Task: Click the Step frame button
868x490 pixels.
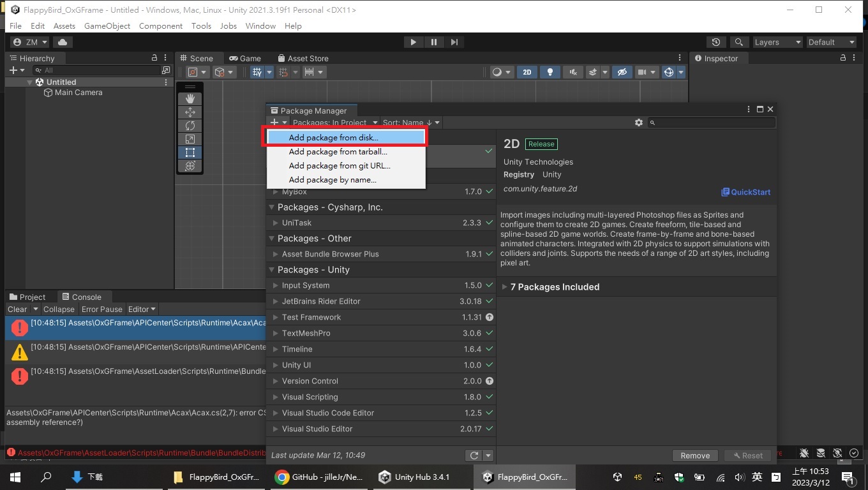Action: click(x=454, y=42)
